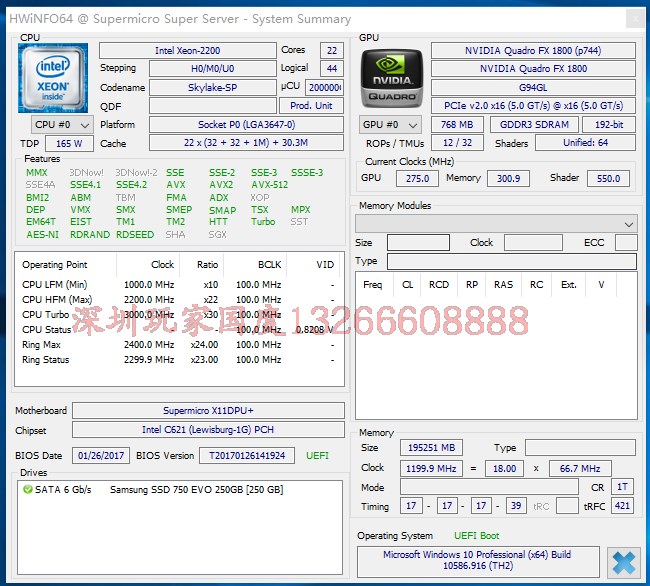Click the NVIDIA Quadro logo

click(392, 78)
